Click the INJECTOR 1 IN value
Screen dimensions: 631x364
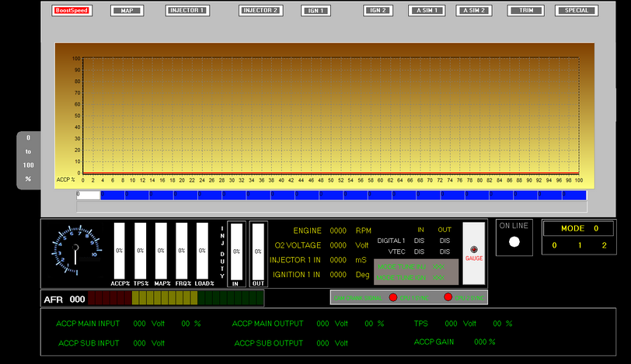tap(338, 260)
